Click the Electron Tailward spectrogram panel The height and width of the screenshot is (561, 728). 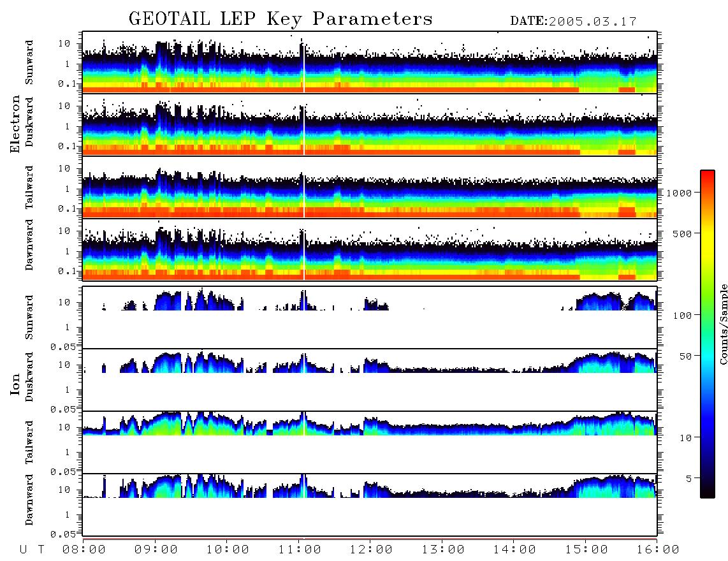(370, 187)
